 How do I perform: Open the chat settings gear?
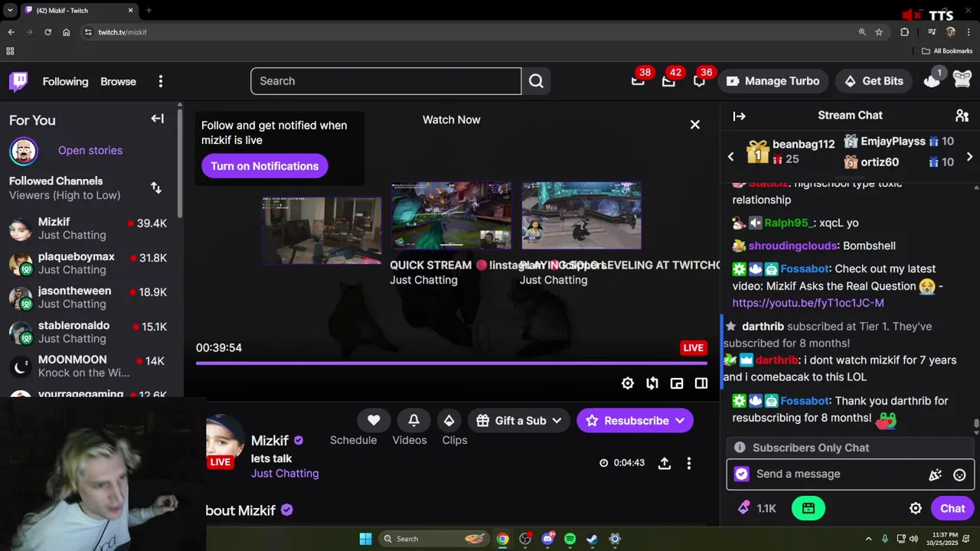tap(916, 508)
